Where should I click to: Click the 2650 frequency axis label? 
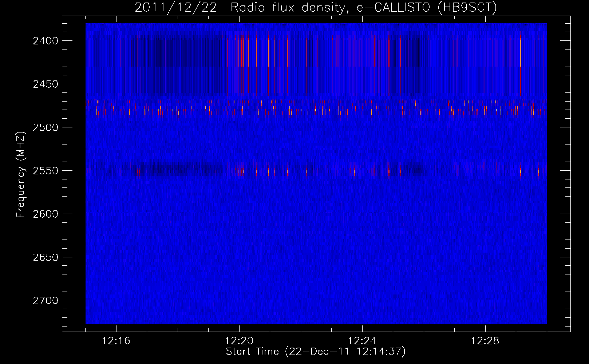[46, 257]
